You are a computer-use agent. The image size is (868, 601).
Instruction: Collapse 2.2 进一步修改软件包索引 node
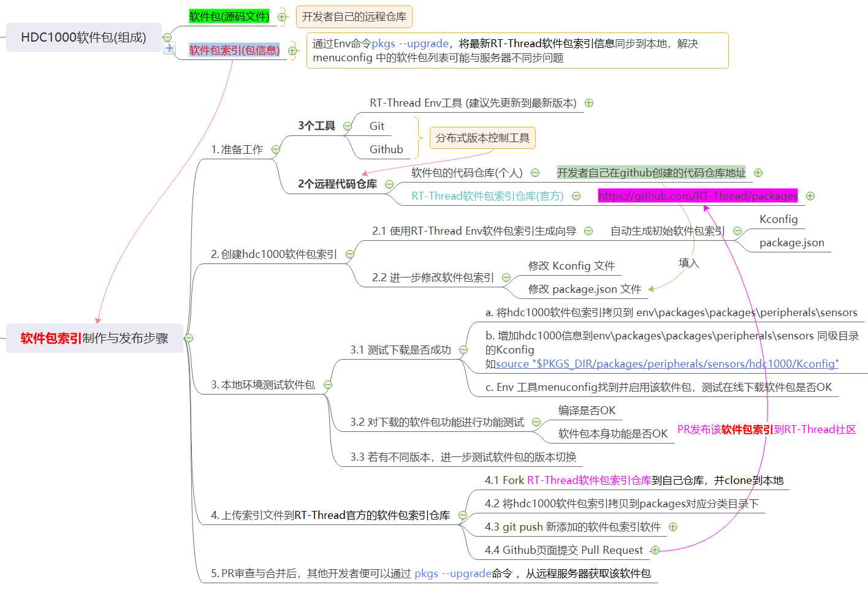coord(506,278)
